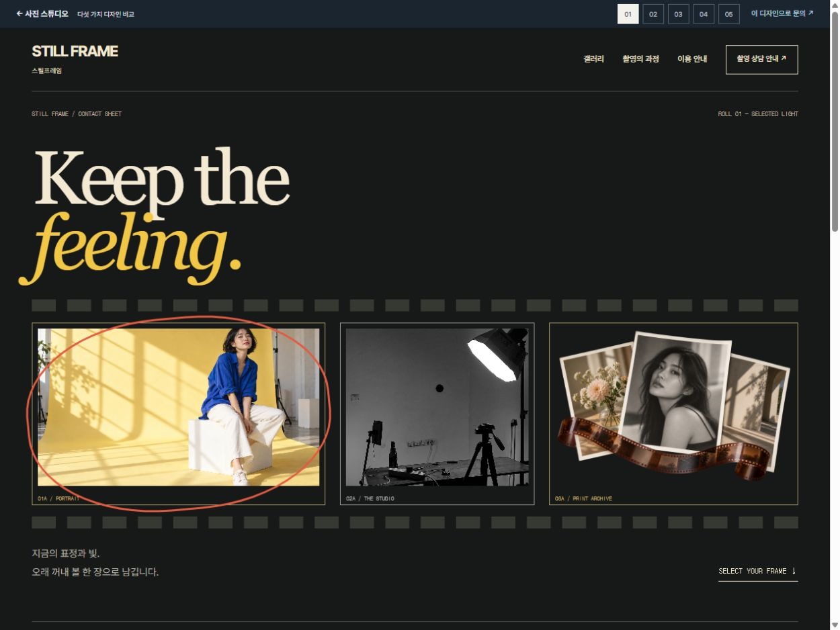Go to 촬영의 과정 in navigation
Screen dimensions: 840x630
point(640,59)
